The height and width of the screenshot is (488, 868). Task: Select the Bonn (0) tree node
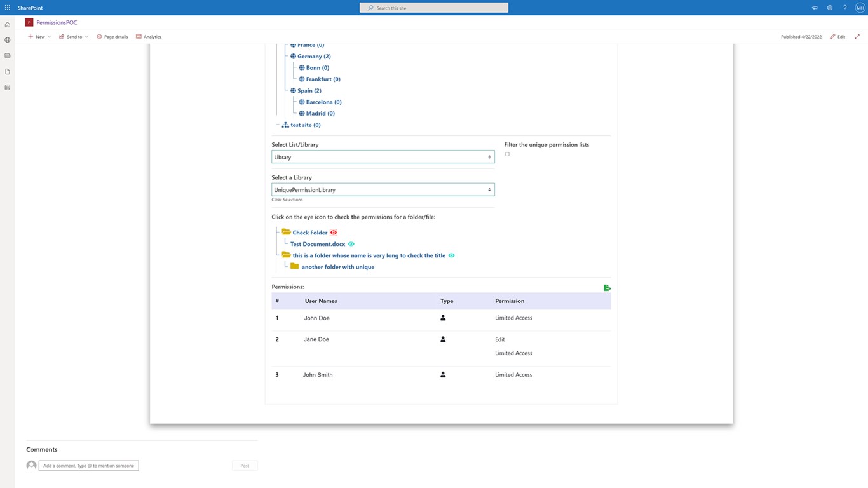(x=318, y=68)
